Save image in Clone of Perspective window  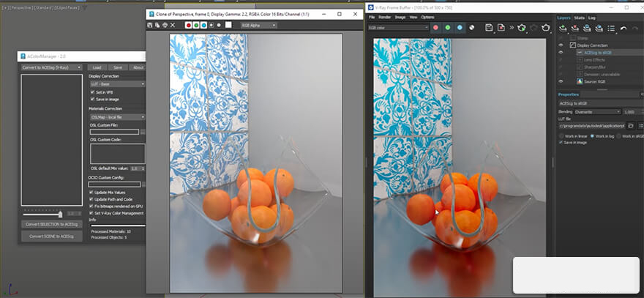pyautogui.click(x=150, y=25)
